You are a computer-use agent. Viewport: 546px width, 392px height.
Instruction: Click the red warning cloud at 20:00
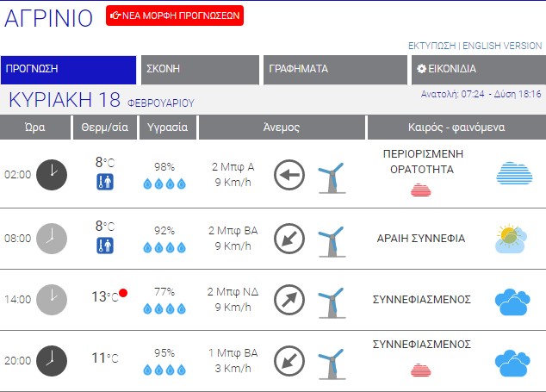click(x=421, y=370)
